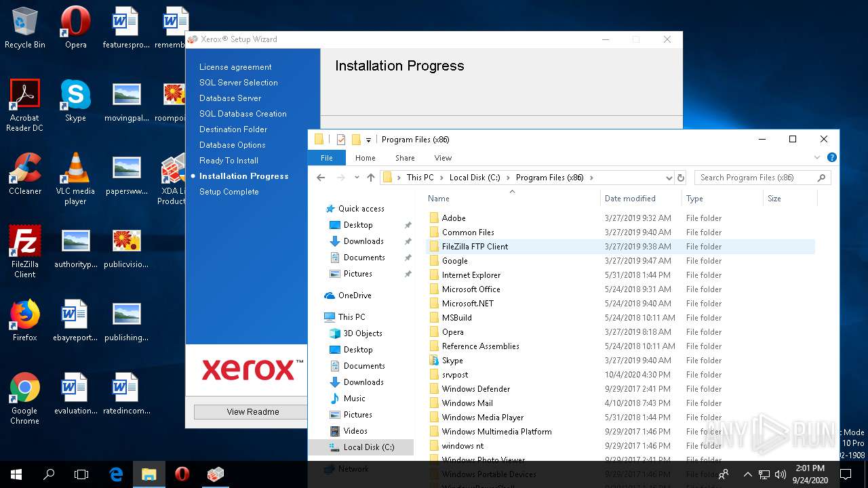Screen dimensions: 868x488
Task: Select the Reference Assemblies folder
Action: click(x=480, y=346)
